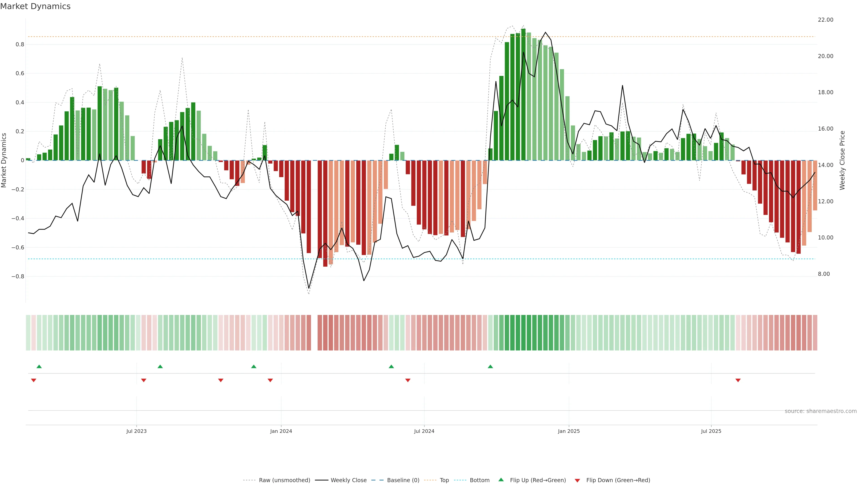Toggle the Bottom legend entry

pyautogui.click(x=479, y=480)
